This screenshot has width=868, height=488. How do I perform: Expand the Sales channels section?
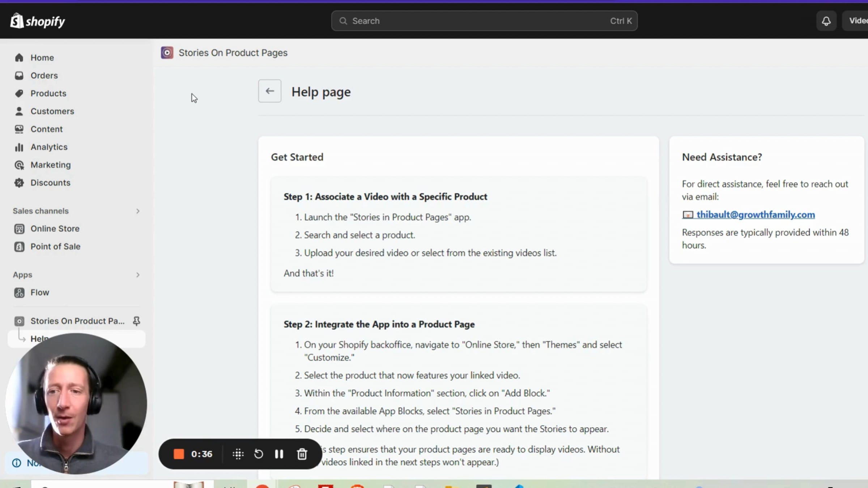tap(138, 211)
